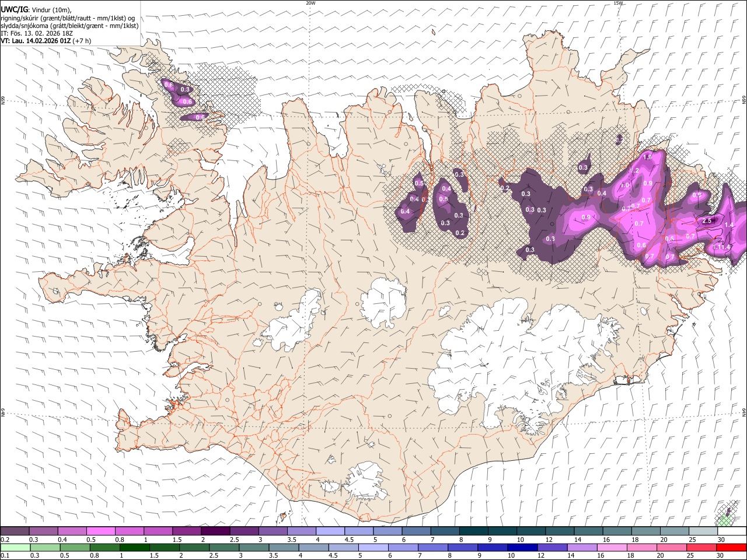This screenshot has width=747, height=560.
Task: Click the 20W longitude label at the top edge
Action: pos(310,3)
